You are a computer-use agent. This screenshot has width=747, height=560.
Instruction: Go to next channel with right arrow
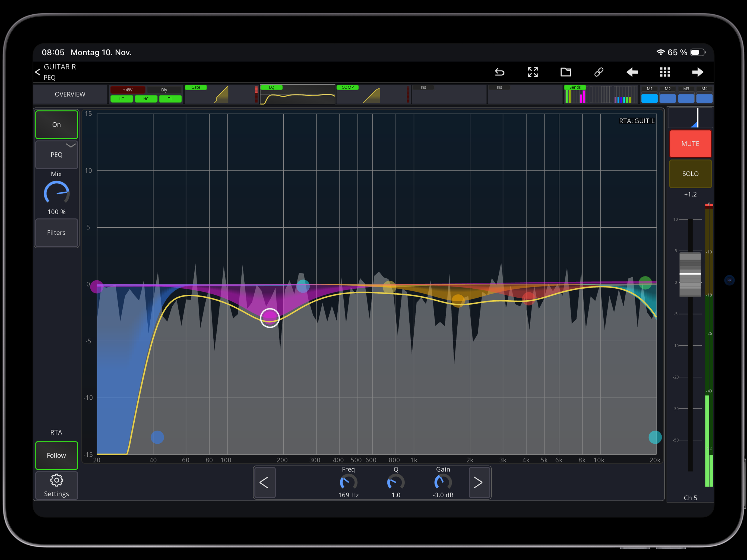tap(697, 72)
